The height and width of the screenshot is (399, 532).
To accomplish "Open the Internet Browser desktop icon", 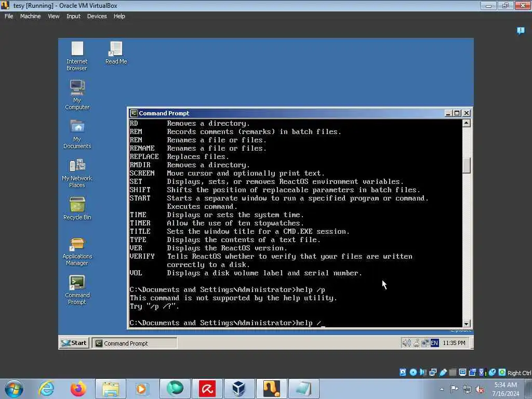I will pyautogui.click(x=77, y=56).
